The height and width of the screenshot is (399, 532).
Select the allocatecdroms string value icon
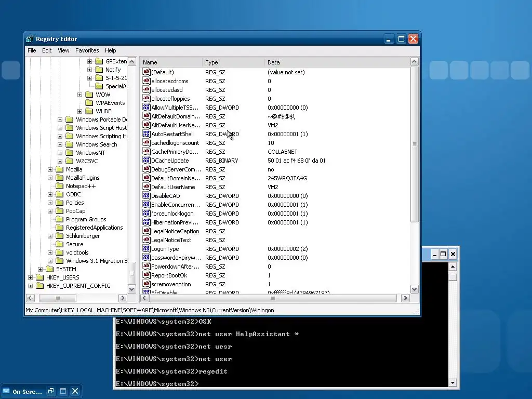(146, 81)
